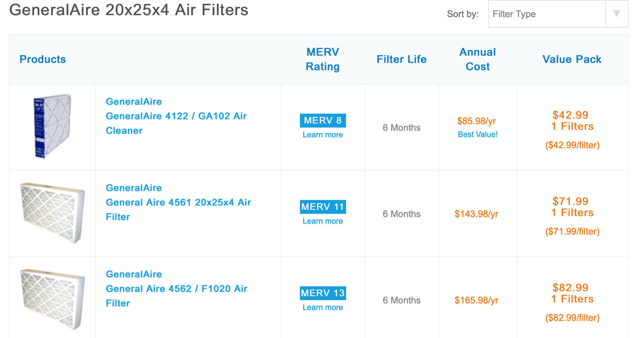The width and height of the screenshot is (644, 338).
Task: Select the MERV 11 rating badge
Action: coord(323,207)
